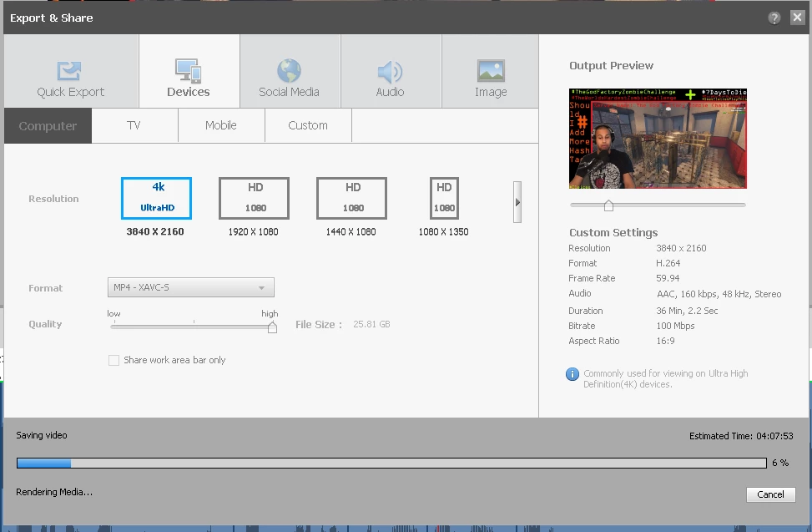
Task: Switch to the Audio export tab
Action: (391, 72)
